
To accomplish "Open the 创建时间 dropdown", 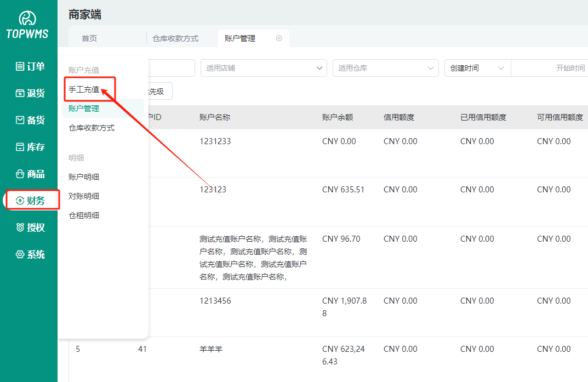I will pos(477,68).
